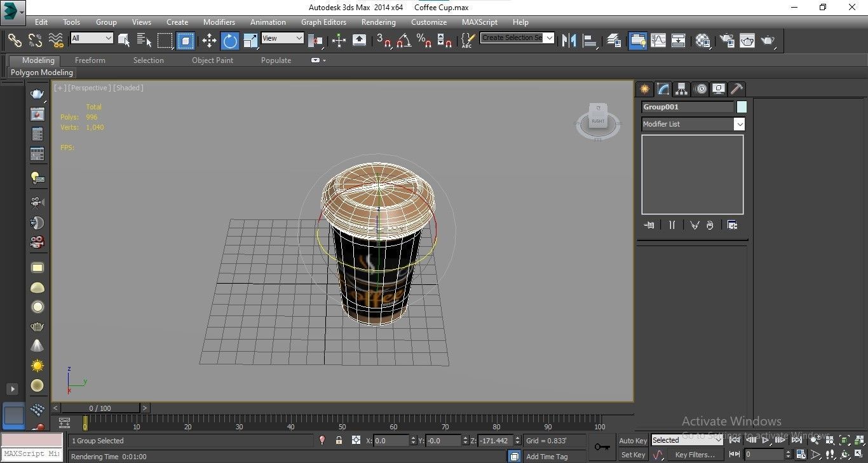Screen dimensions: 868x463
Task: Toggle Percent Snap
Action: click(x=424, y=40)
